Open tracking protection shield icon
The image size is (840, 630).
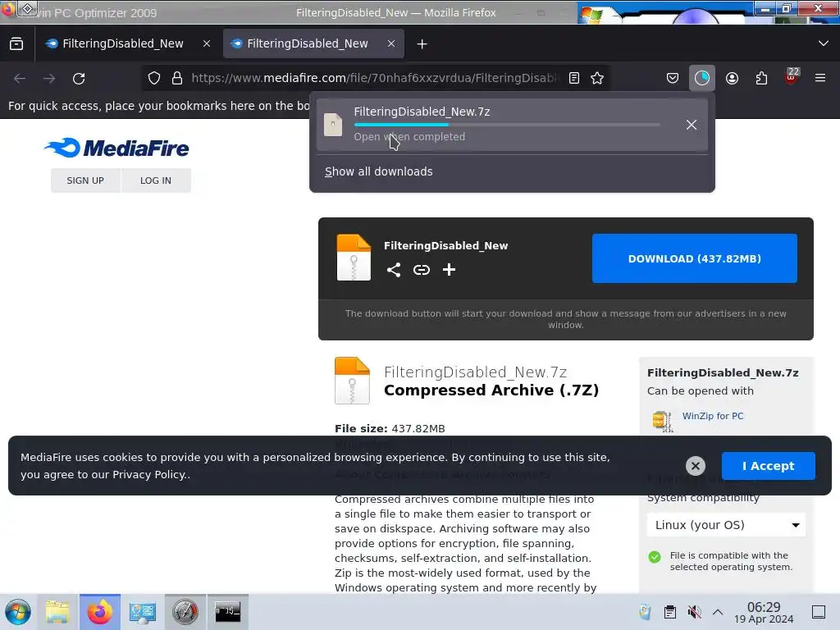pyautogui.click(x=154, y=78)
